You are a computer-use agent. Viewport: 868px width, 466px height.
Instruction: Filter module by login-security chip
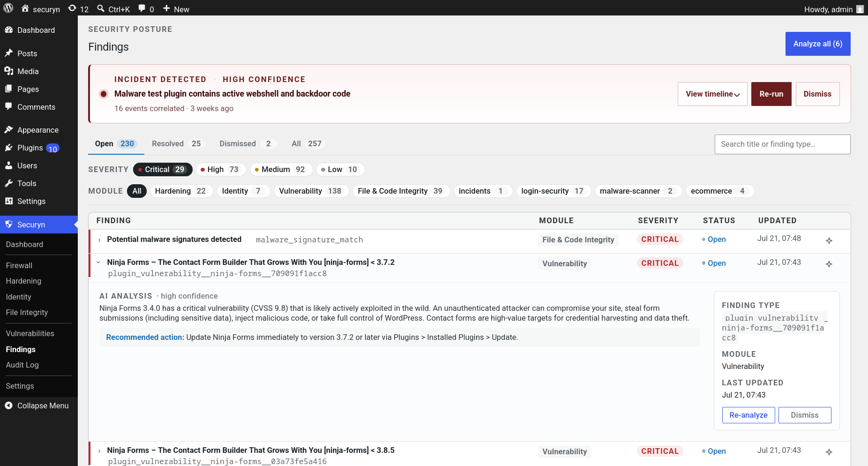(554, 191)
